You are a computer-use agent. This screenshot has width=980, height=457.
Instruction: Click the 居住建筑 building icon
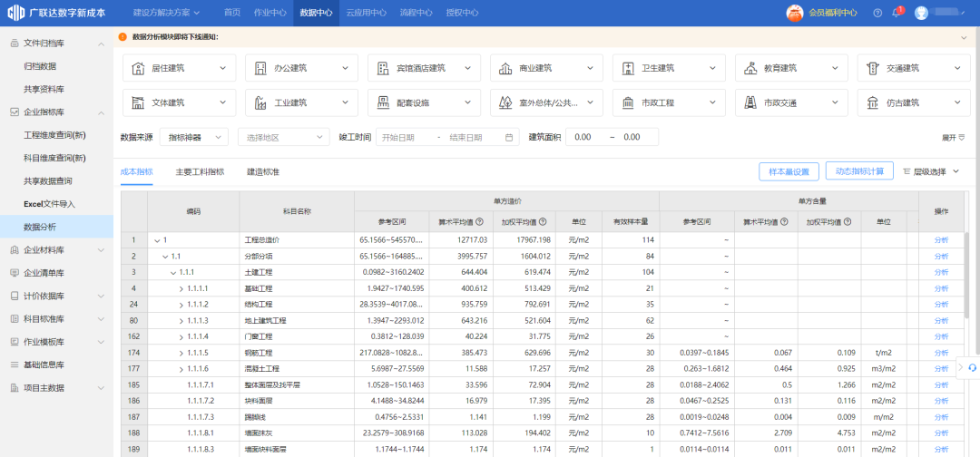coord(139,68)
